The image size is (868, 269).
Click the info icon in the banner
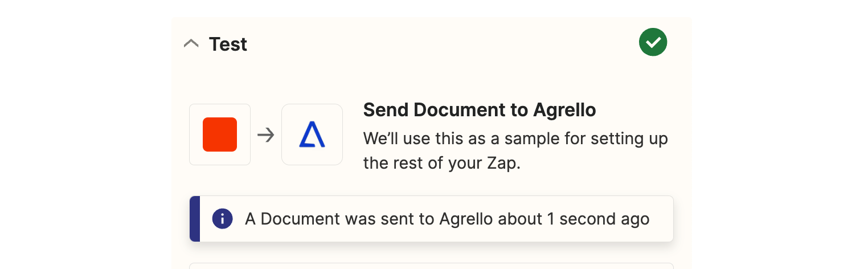(x=222, y=219)
